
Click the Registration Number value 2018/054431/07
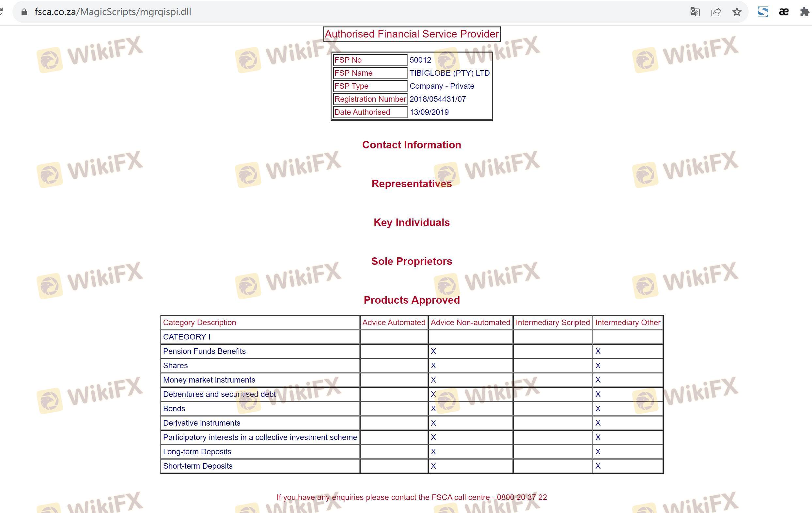[437, 99]
